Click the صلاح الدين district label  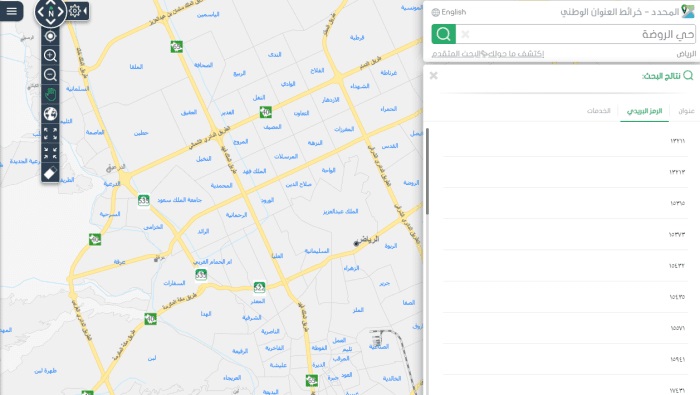coord(299,184)
